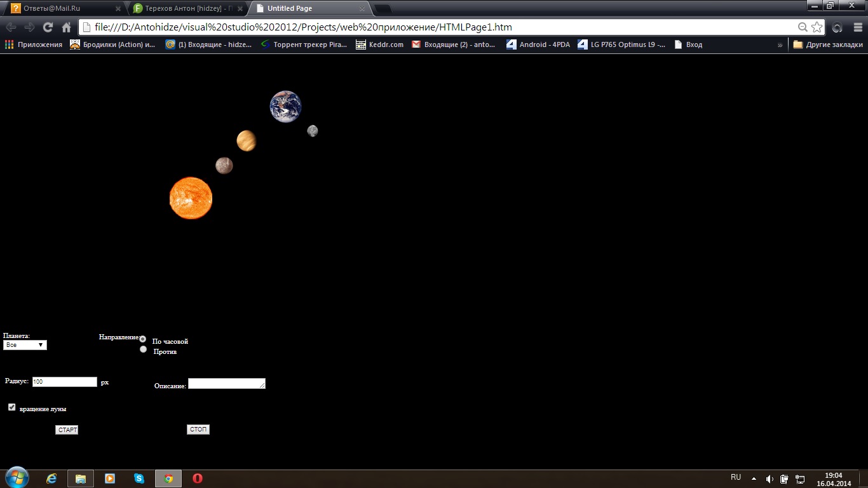Close the Ответы@Mail.Ru tab

pos(118,9)
